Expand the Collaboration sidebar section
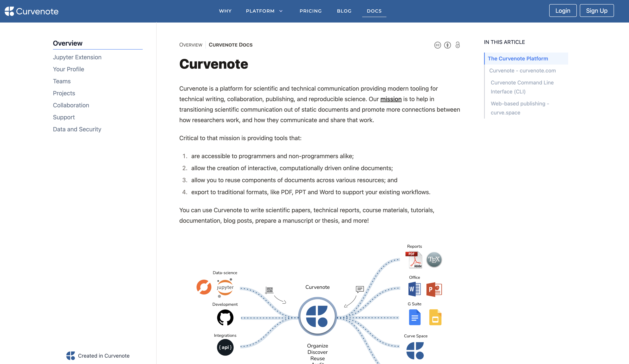629x364 pixels. (71, 105)
